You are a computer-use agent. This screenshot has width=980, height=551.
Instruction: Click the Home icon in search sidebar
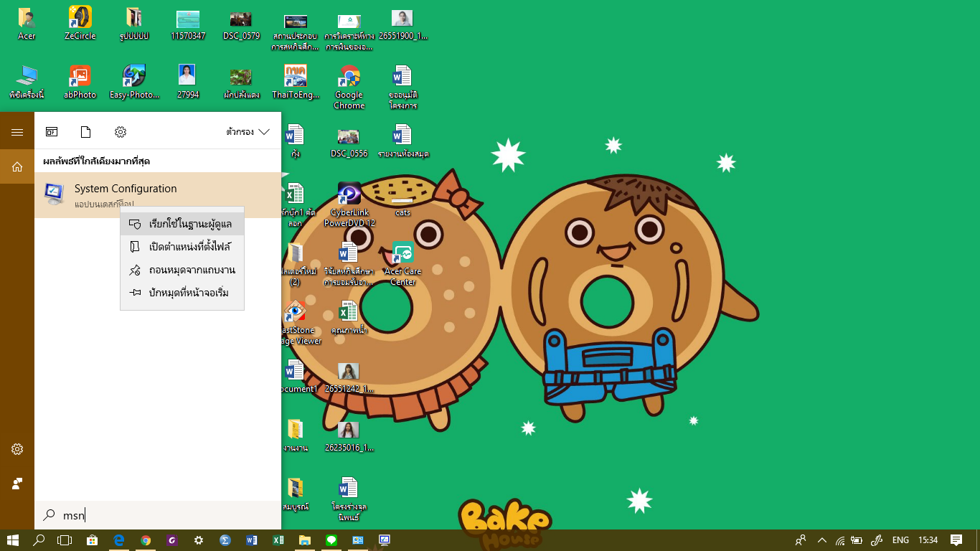[17, 166]
